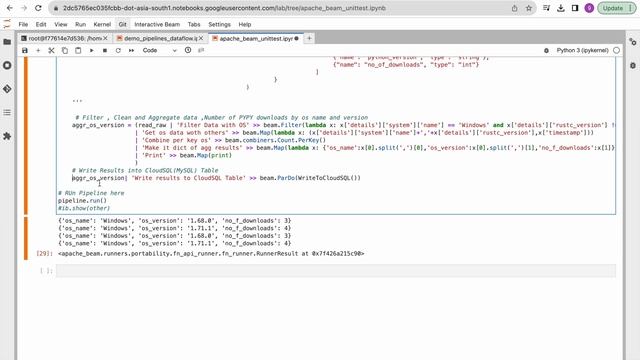The height and width of the screenshot is (360, 640).
Task: Click the clock icon in notebook toolbar
Action: pyautogui.click(x=188, y=50)
